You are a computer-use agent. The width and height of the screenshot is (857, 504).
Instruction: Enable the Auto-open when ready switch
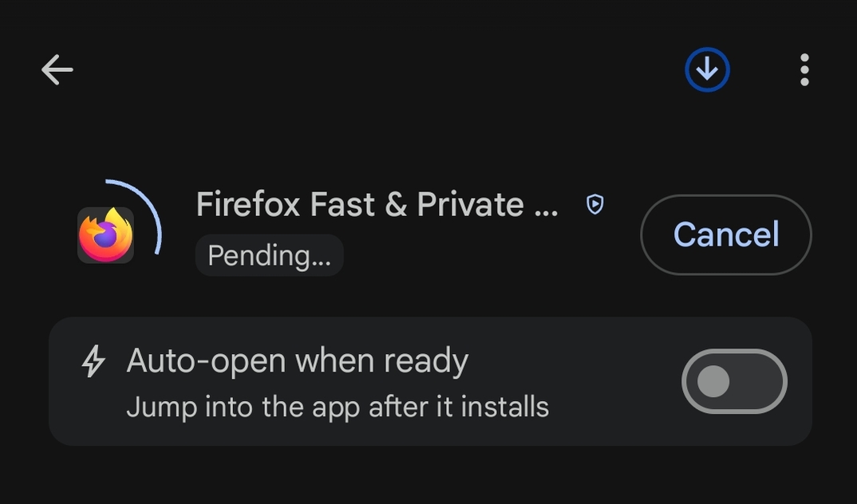pyautogui.click(x=734, y=381)
